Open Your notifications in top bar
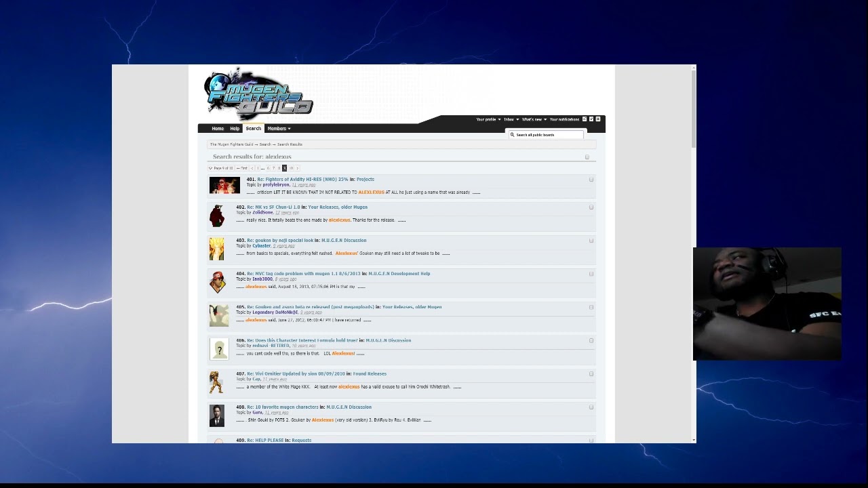 click(564, 119)
